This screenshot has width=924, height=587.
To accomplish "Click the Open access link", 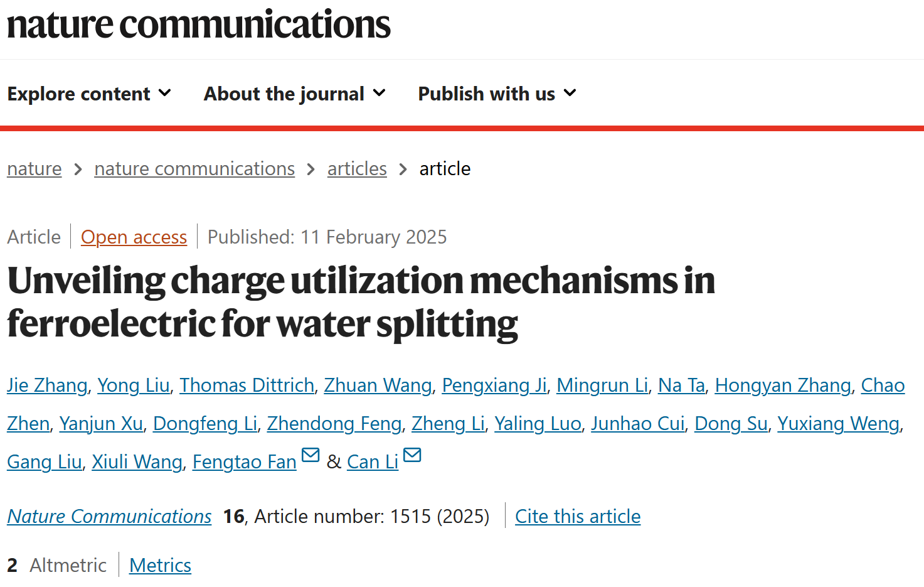I will point(134,237).
